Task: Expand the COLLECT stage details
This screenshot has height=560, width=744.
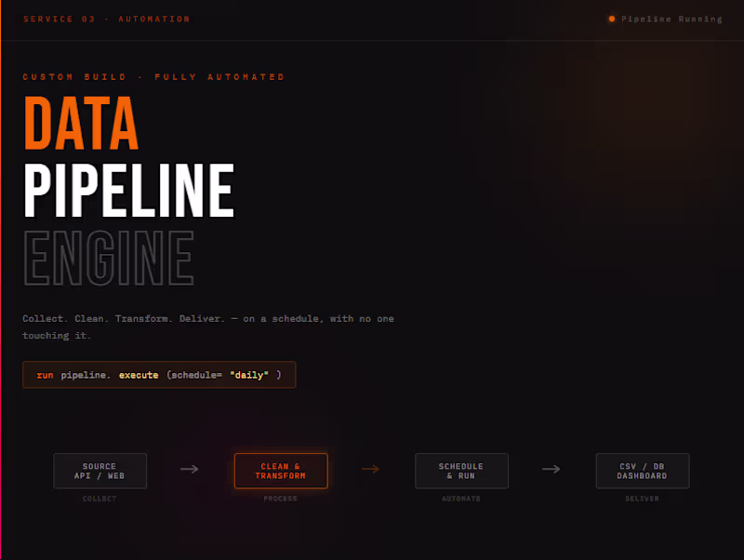Action: click(100, 499)
